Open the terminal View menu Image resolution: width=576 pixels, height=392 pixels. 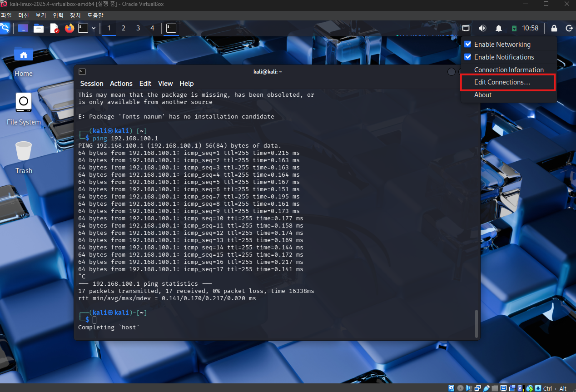(165, 84)
